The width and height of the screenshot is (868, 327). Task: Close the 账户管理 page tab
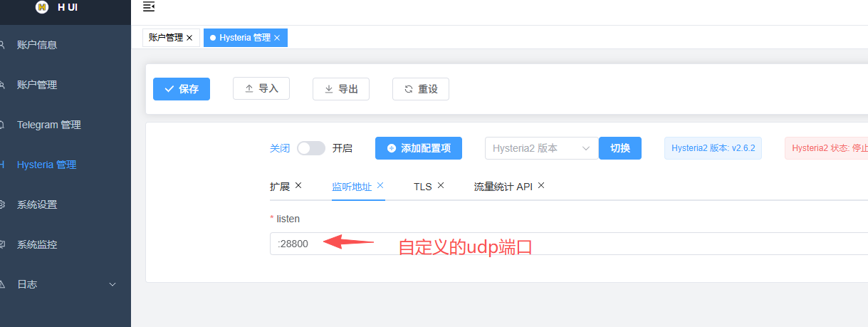pos(189,38)
